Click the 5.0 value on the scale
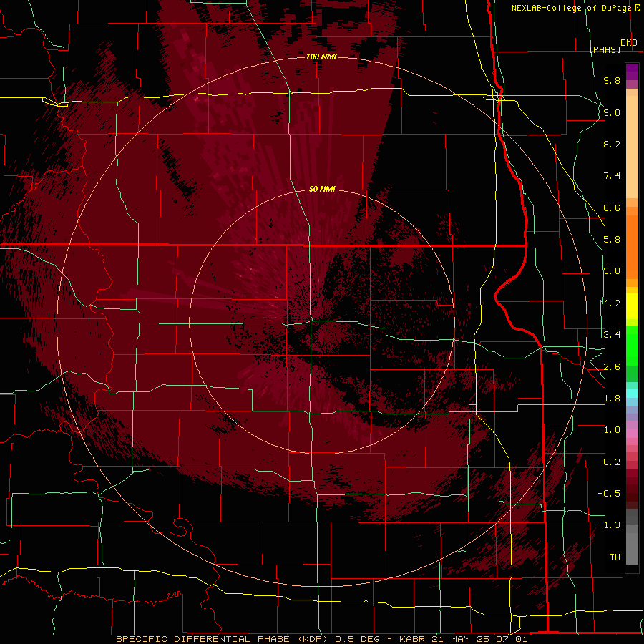This screenshot has width=644, height=644. click(x=612, y=271)
